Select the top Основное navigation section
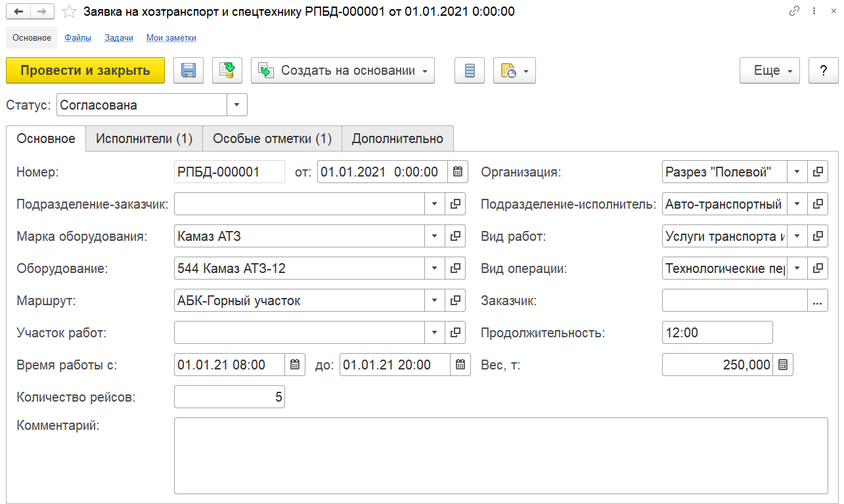The image size is (844, 504). coord(32,37)
